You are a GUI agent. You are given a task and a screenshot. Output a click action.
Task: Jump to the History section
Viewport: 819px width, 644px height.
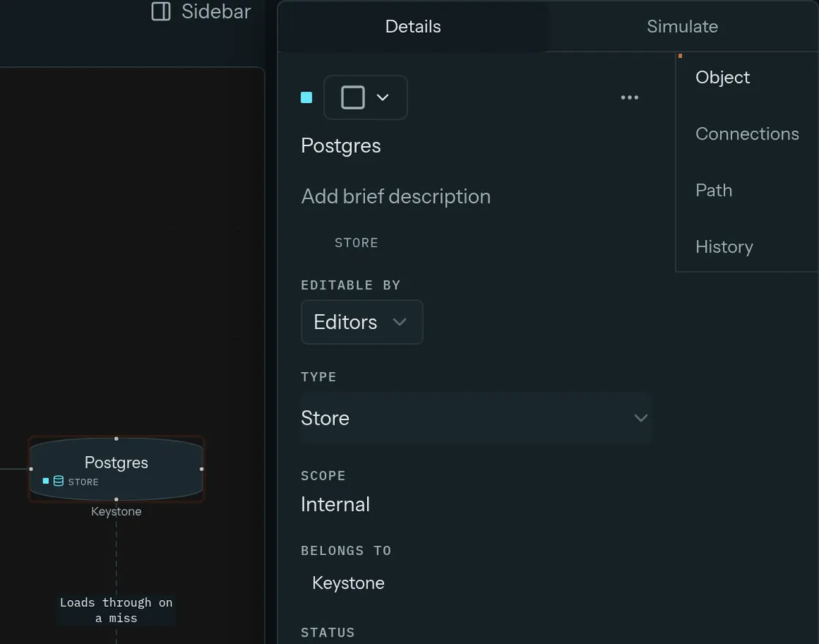(724, 246)
